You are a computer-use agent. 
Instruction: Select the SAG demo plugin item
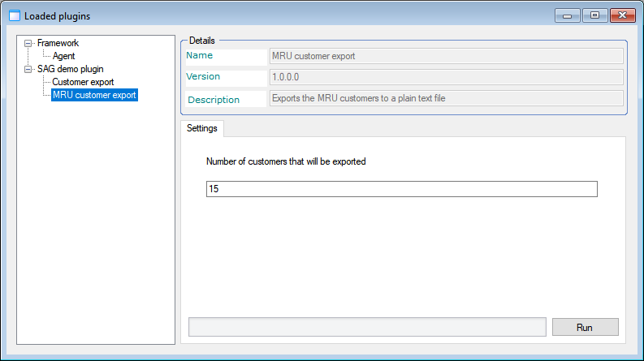click(x=70, y=69)
